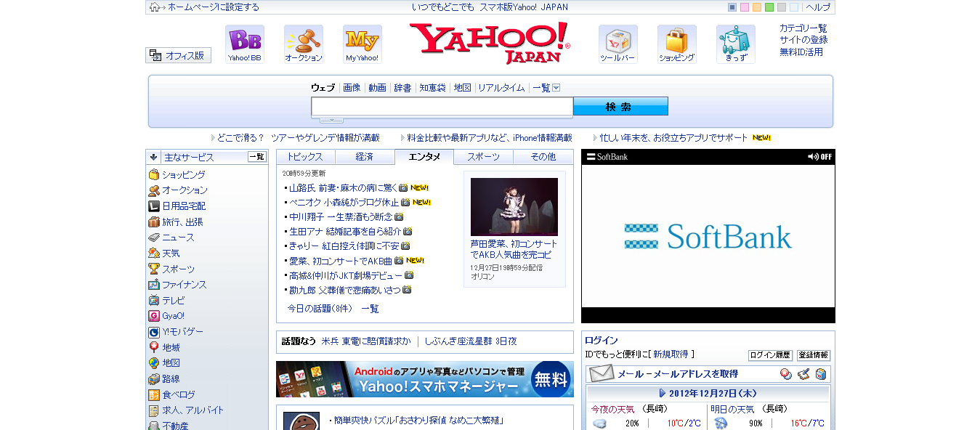Click the envelope mail icon in login box

point(602,373)
